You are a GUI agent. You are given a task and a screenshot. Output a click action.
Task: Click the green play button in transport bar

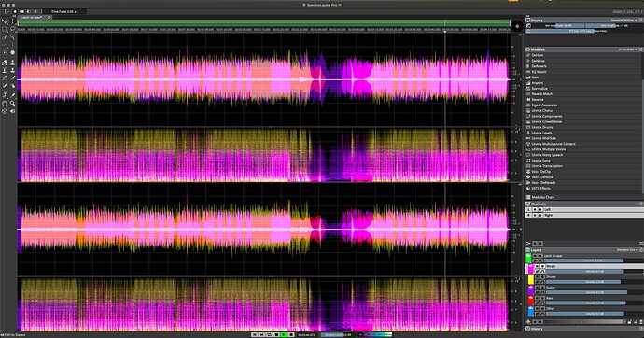284,334
